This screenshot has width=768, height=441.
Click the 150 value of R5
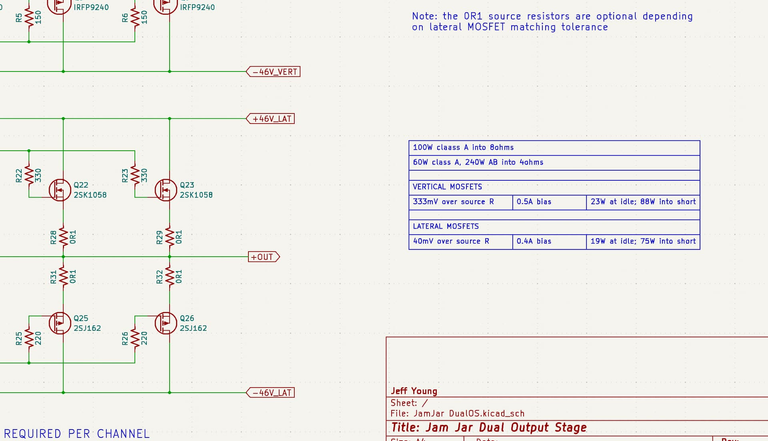(38, 18)
